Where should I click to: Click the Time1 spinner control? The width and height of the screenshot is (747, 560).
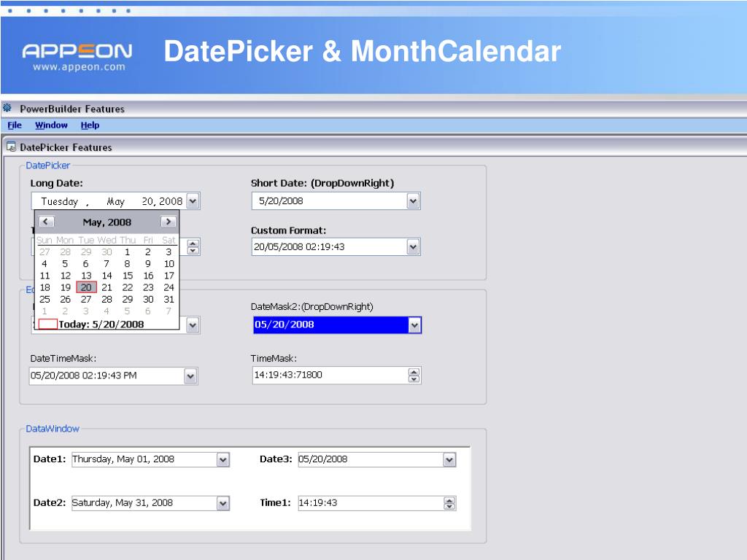[x=449, y=503]
